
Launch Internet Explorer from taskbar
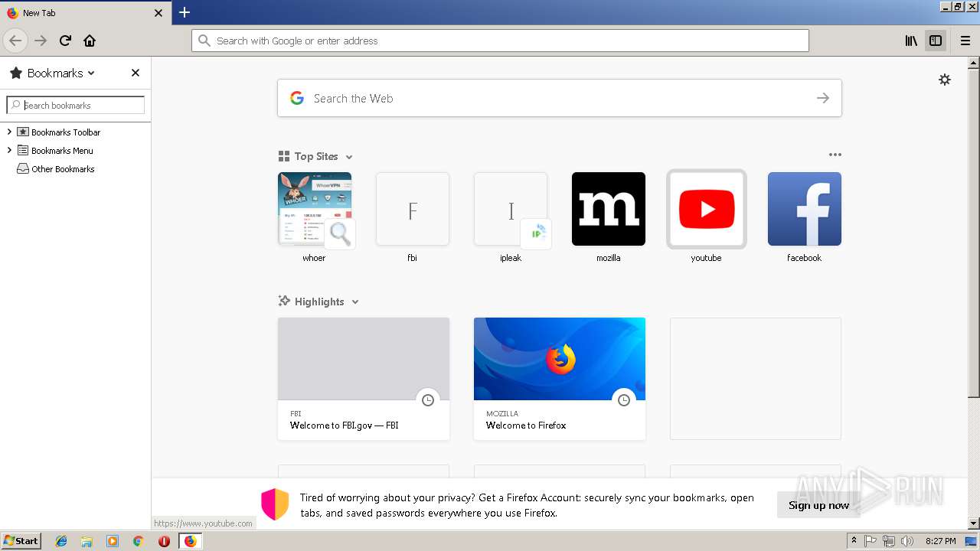pos(61,541)
